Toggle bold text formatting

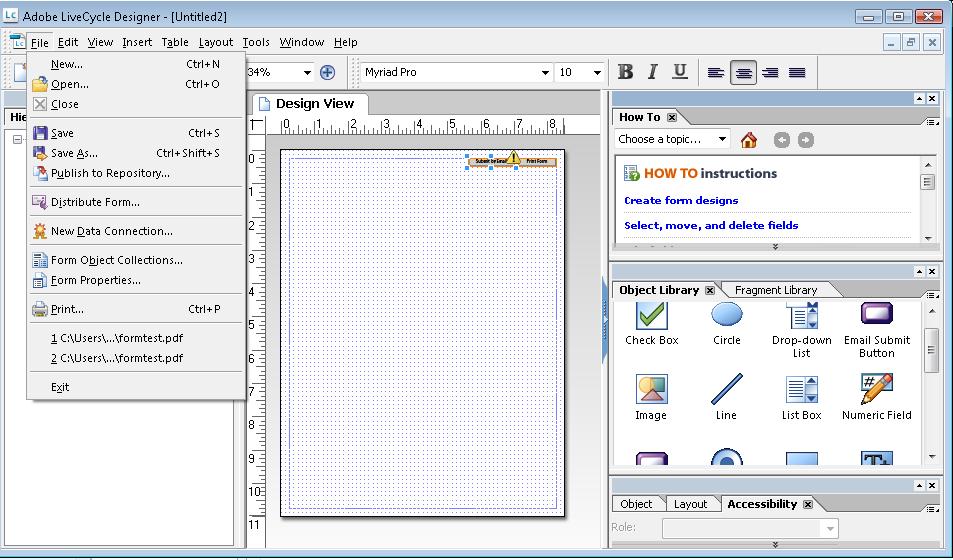(626, 72)
